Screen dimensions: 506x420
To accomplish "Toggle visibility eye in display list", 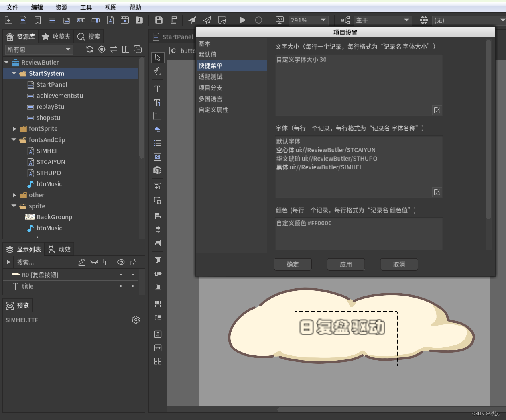I will click(x=121, y=262).
